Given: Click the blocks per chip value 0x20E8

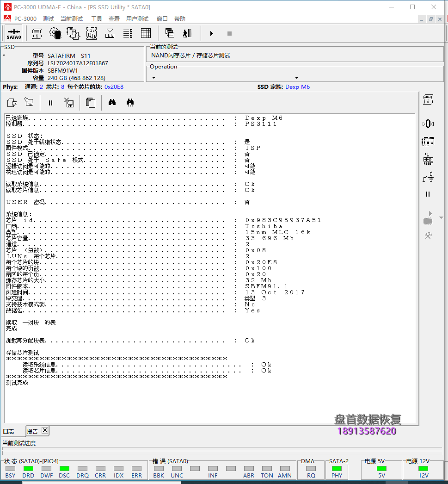Looking at the screenshot, I should point(114,87).
